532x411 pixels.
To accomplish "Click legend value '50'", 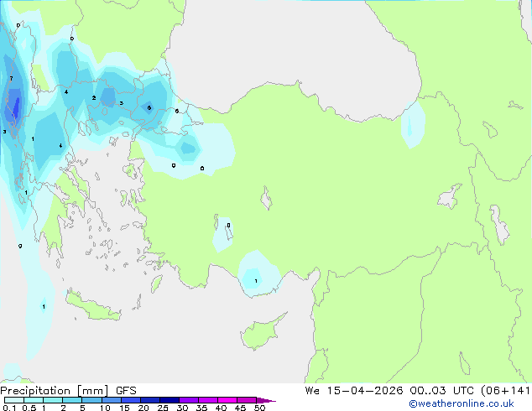I will pos(259,408).
